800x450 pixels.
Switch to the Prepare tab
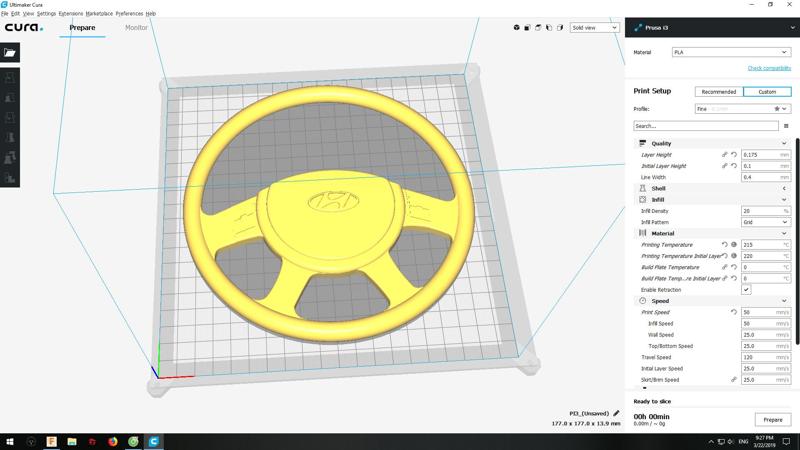[x=82, y=28]
